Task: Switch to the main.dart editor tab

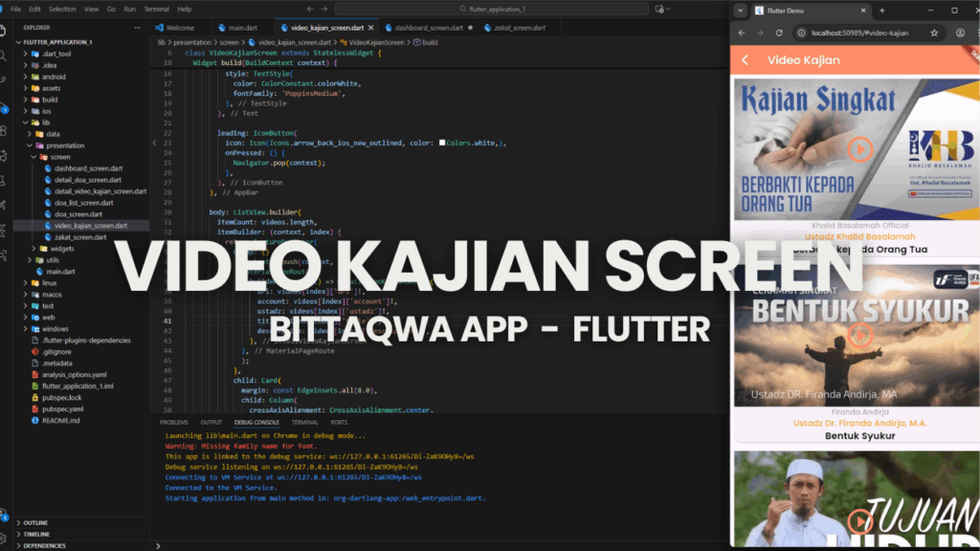Action: tap(240, 28)
